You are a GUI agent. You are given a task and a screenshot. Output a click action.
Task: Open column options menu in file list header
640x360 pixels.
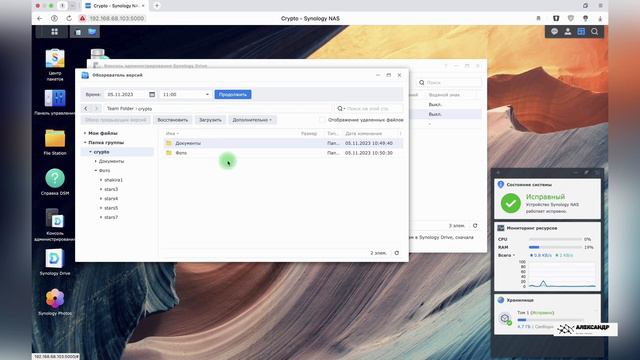pos(400,133)
